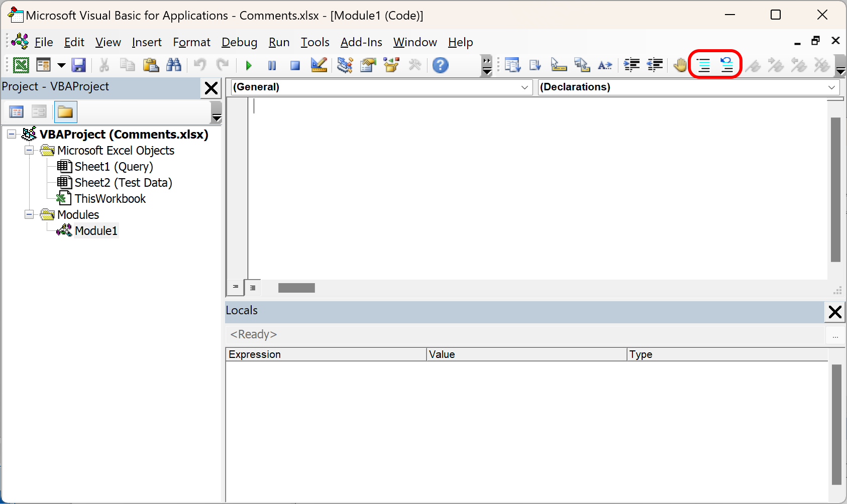
Task: Toggle Folders in Project panel
Action: 65,111
